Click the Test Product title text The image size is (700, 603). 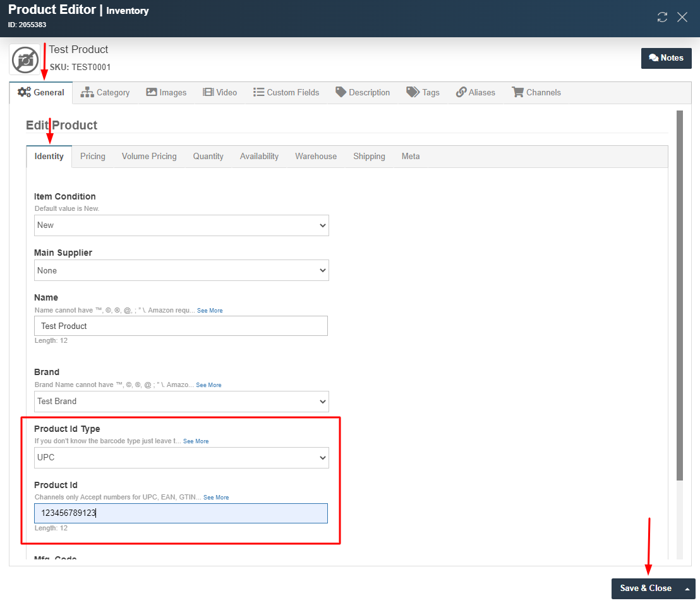pyautogui.click(x=78, y=49)
